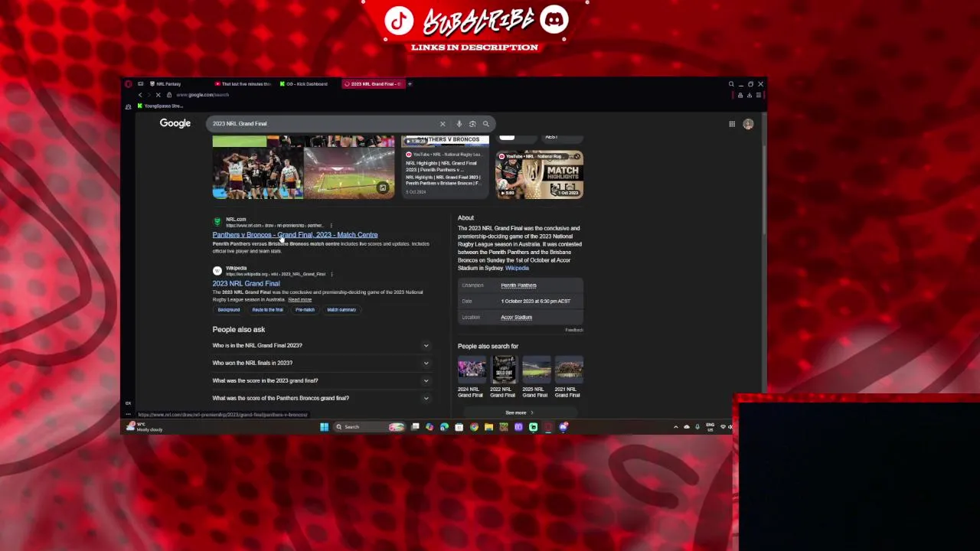The width and height of the screenshot is (980, 551).
Task: Open the 2023 NRL Grand Final Wikipedia result
Action: tap(246, 283)
